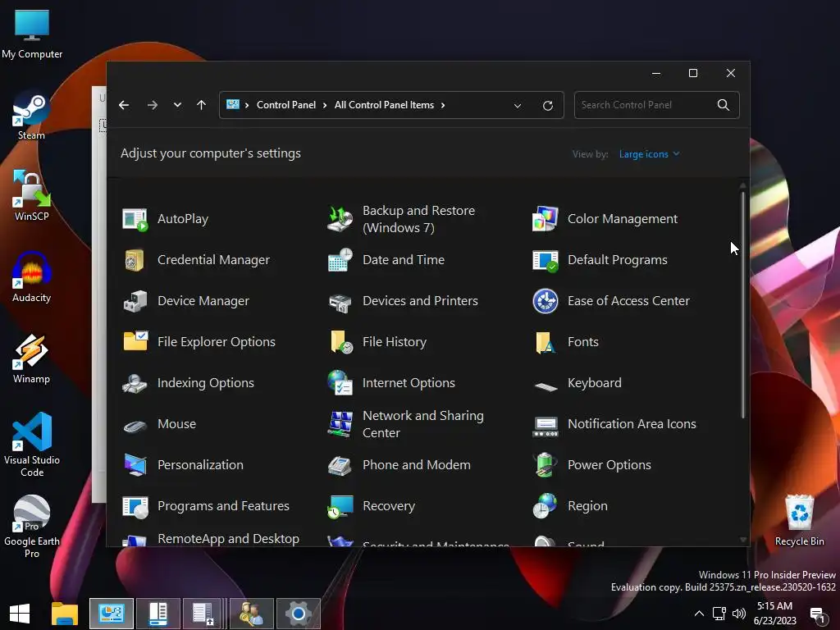The width and height of the screenshot is (840, 630).
Task: Open My Computer desktop icon
Action: coord(32,34)
